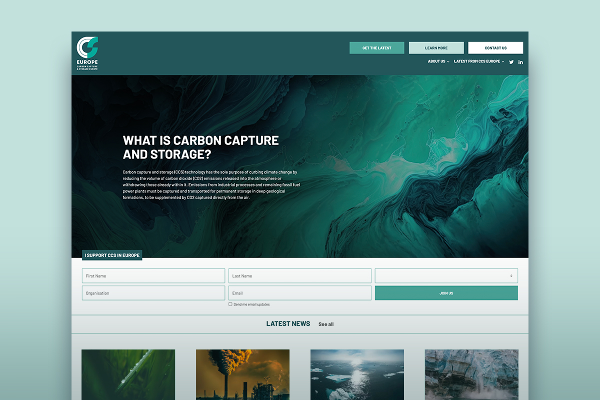Viewport: 600px width, 400px height.
Task: Expand Latest From CCS Europe menu
Action: tap(479, 61)
